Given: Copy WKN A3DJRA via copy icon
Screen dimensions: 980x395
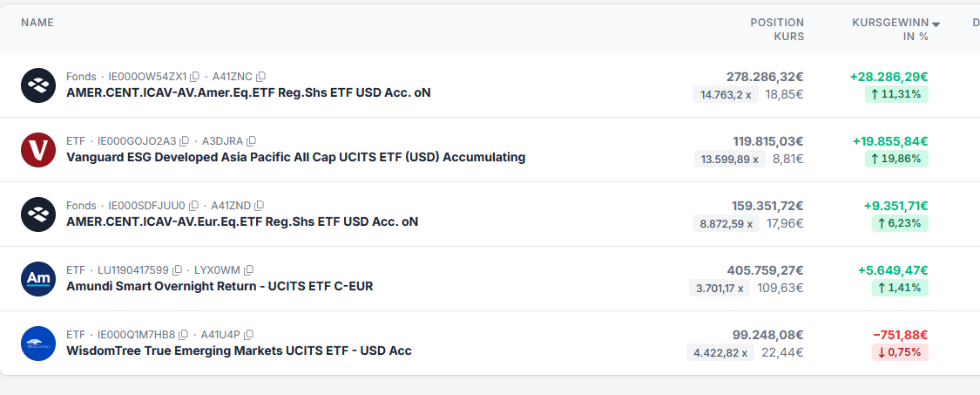Looking at the screenshot, I should 251,141.
